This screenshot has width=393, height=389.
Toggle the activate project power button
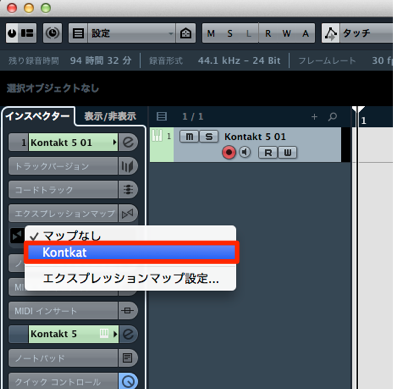12,33
